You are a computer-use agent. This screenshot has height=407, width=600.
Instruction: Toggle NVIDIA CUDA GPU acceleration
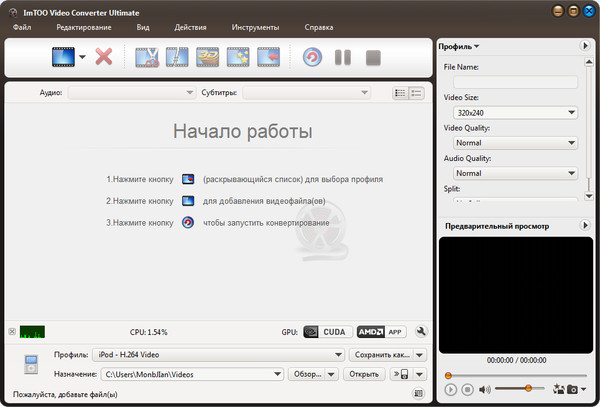[325, 332]
